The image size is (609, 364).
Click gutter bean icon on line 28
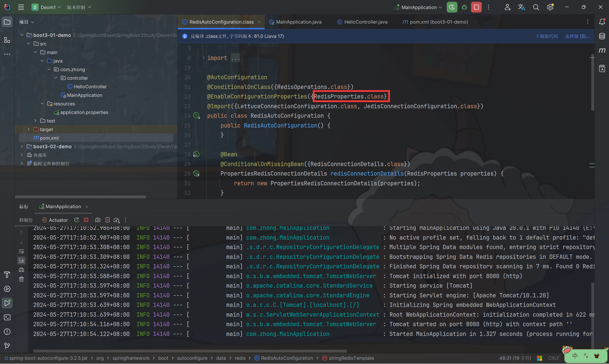(x=196, y=154)
